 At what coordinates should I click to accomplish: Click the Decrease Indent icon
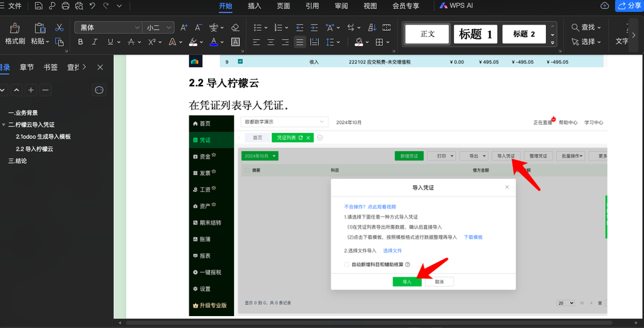(300, 28)
